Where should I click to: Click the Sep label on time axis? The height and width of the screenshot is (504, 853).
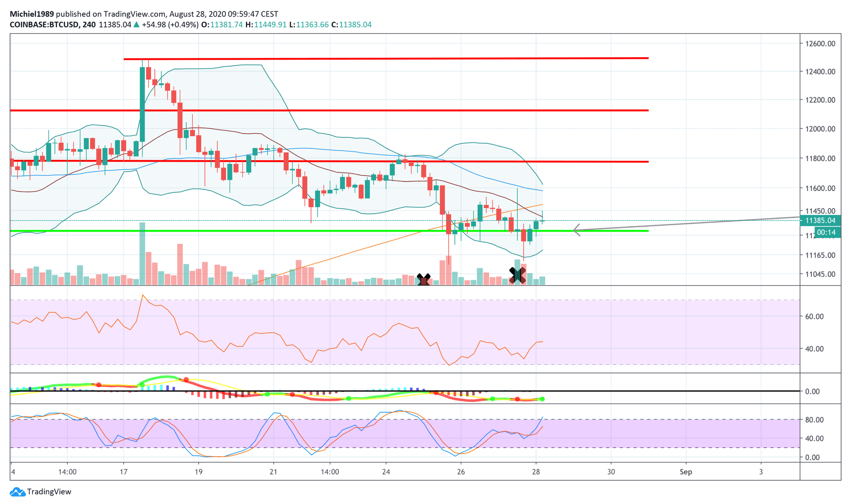pos(686,472)
